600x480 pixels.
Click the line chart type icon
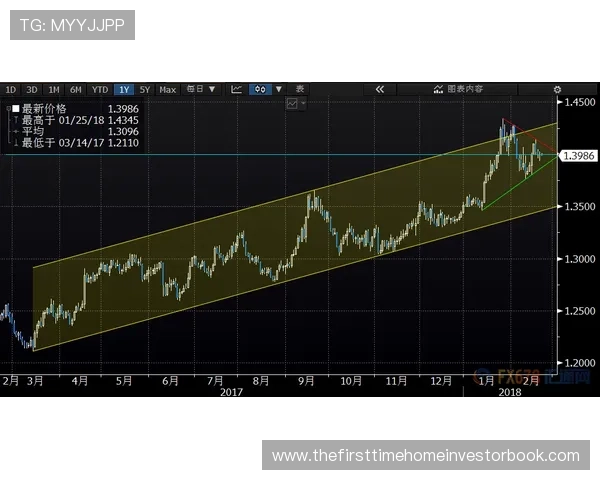coord(237,89)
